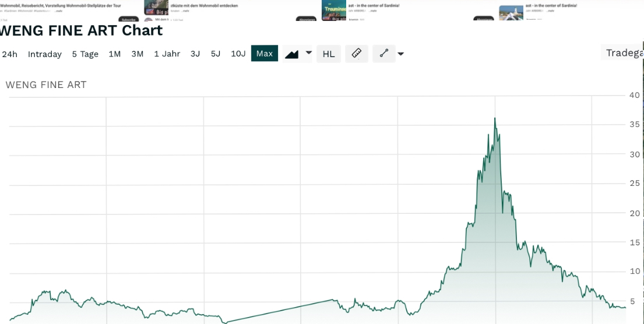Choose the Max time range
The width and height of the screenshot is (644, 324).
coord(265,54)
